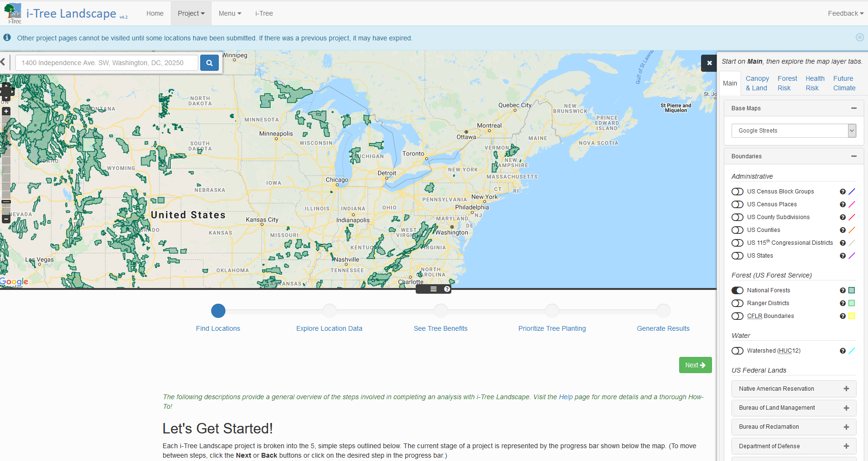Open help for US States
The height and width of the screenshot is (461, 868).
tap(843, 256)
